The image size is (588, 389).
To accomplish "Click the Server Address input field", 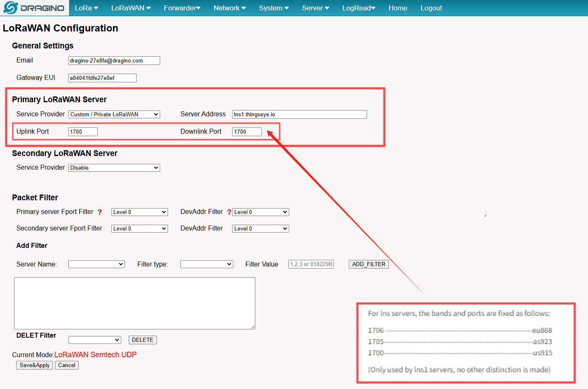I will 299,115.
